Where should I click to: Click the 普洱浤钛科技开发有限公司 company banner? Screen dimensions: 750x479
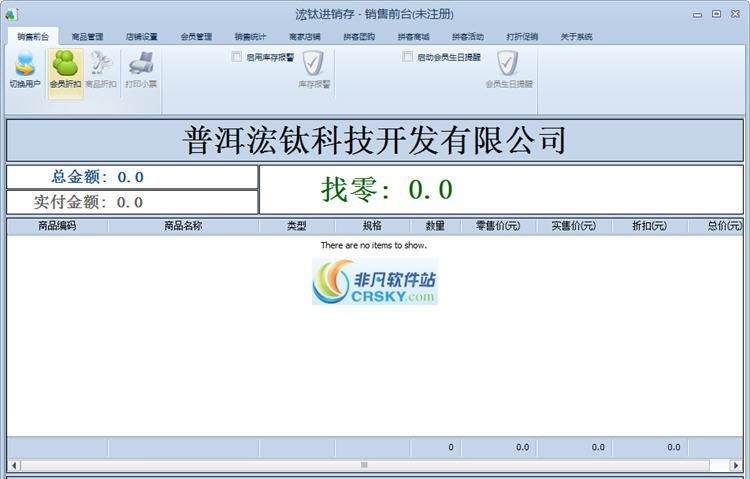pyautogui.click(x=375, y=140)
